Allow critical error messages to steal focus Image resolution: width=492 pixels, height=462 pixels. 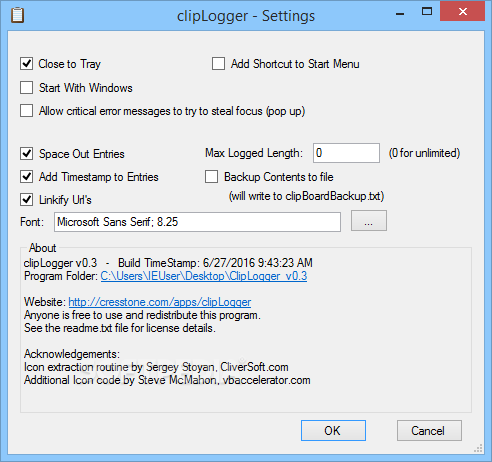click(26, 111)
